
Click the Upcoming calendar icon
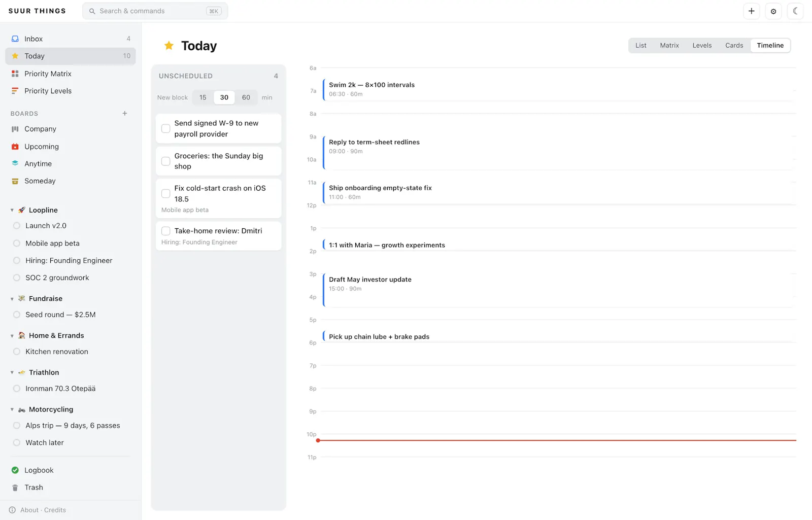[x=15, y=147]
